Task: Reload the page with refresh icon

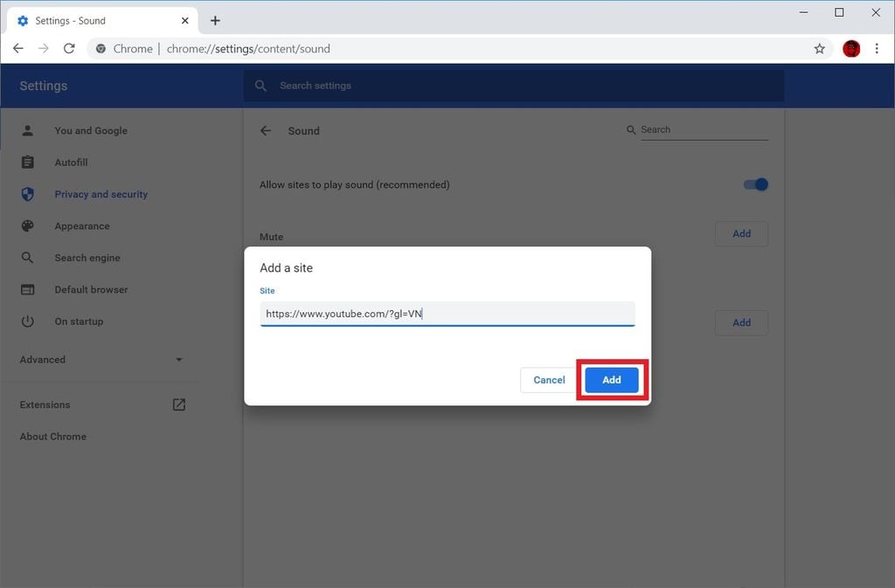Action: click(69, 48)
